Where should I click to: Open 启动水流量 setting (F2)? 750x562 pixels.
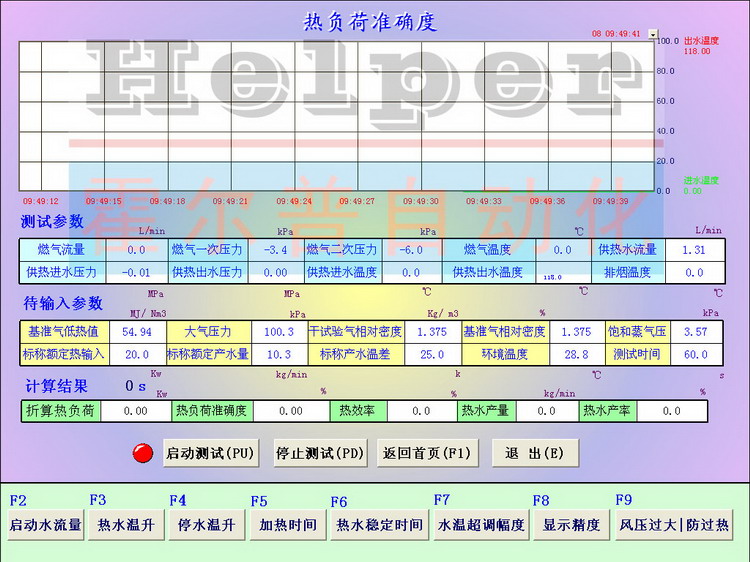tap(45, 525)
